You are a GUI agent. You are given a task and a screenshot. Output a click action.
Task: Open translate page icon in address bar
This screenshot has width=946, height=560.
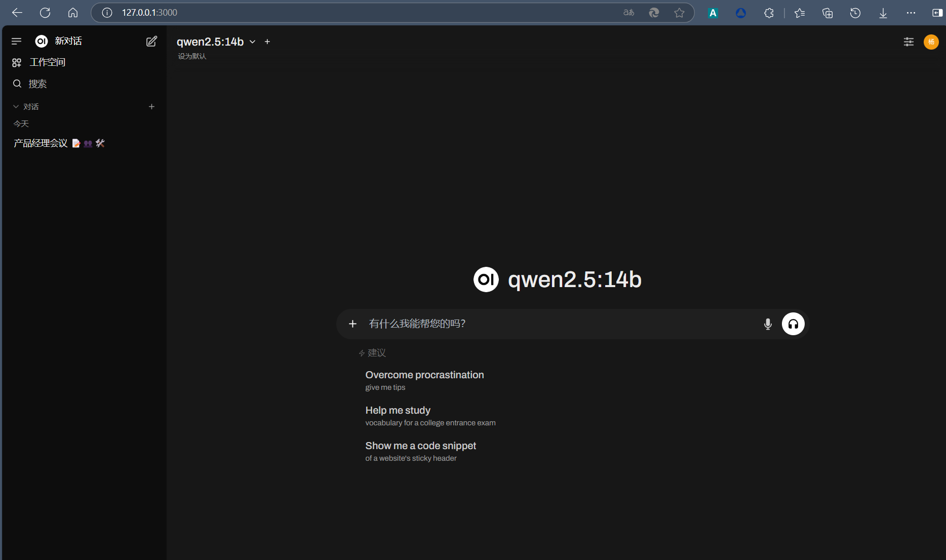coord(628,13)
